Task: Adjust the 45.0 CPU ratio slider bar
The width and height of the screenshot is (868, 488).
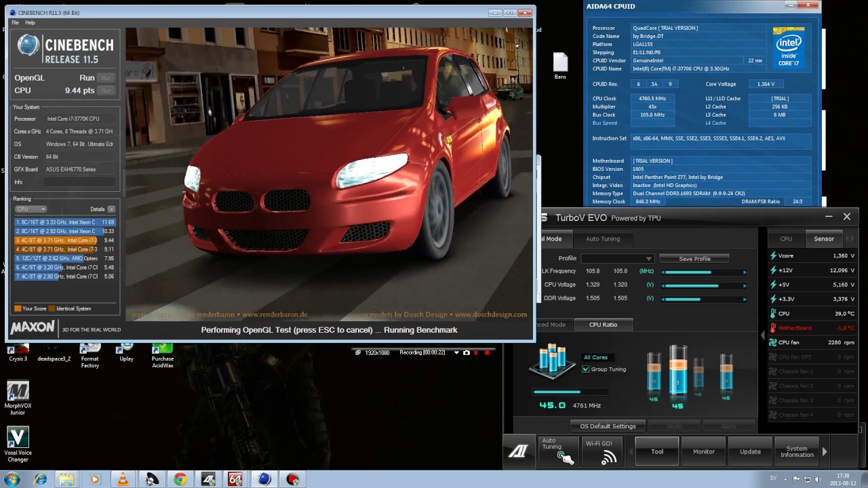Action: [571, 392]
